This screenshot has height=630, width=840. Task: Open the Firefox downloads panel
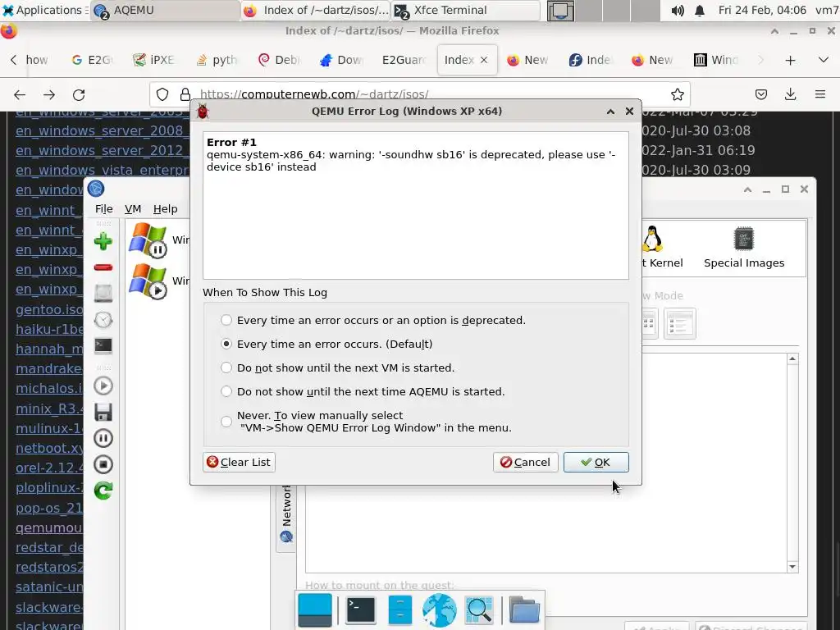(790, 94)
